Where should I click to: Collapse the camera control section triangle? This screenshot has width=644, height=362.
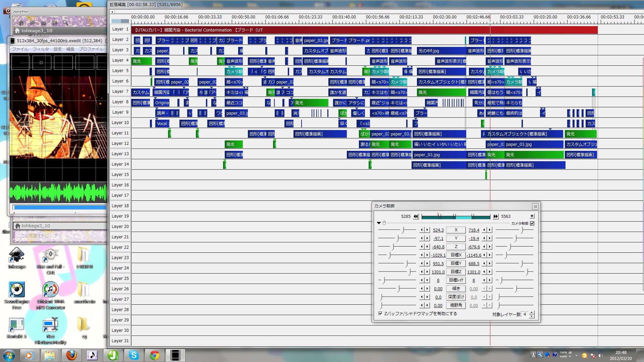pyautogui.click(x=379, y=223)
